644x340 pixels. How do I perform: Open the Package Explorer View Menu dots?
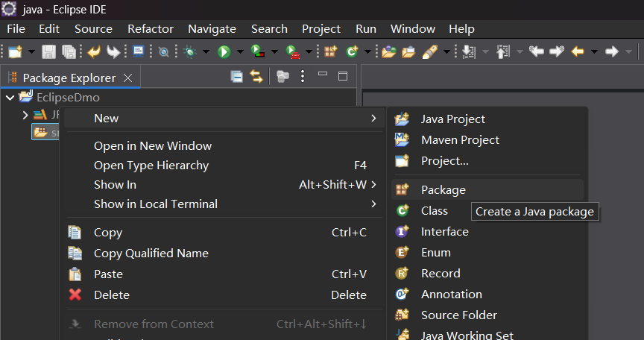click(303, 76)
